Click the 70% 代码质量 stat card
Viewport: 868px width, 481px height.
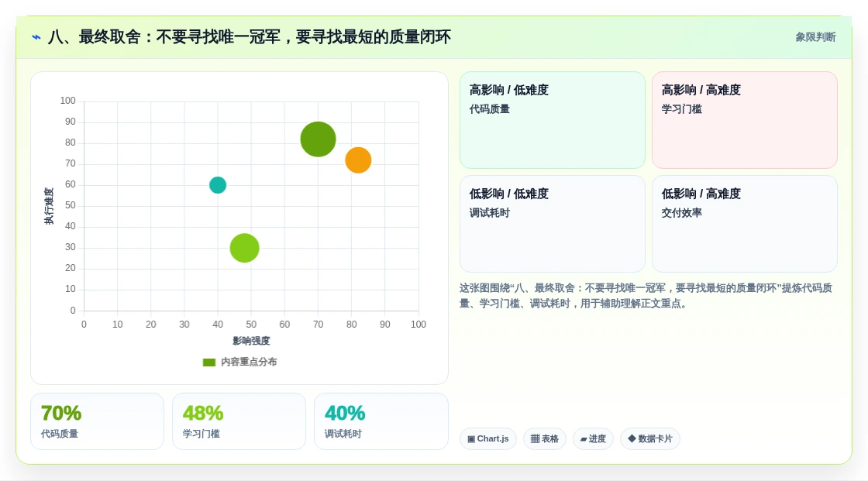pos(98,421)
